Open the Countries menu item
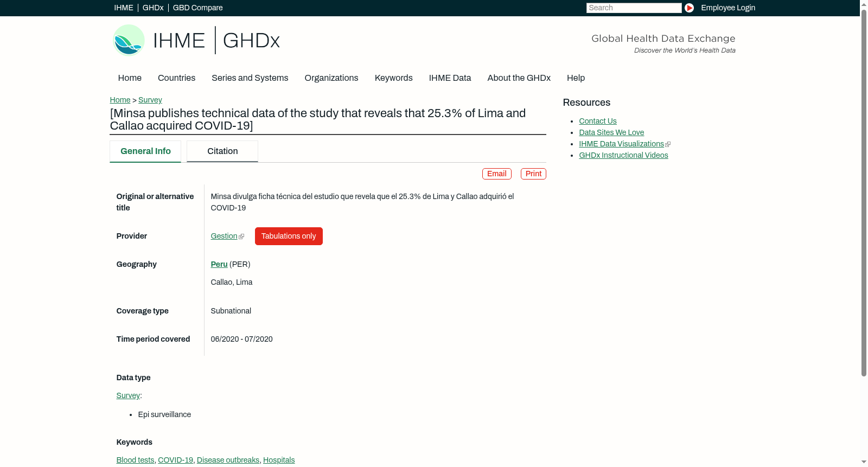Viewport: 868px width, 467px height. point(177,78)
